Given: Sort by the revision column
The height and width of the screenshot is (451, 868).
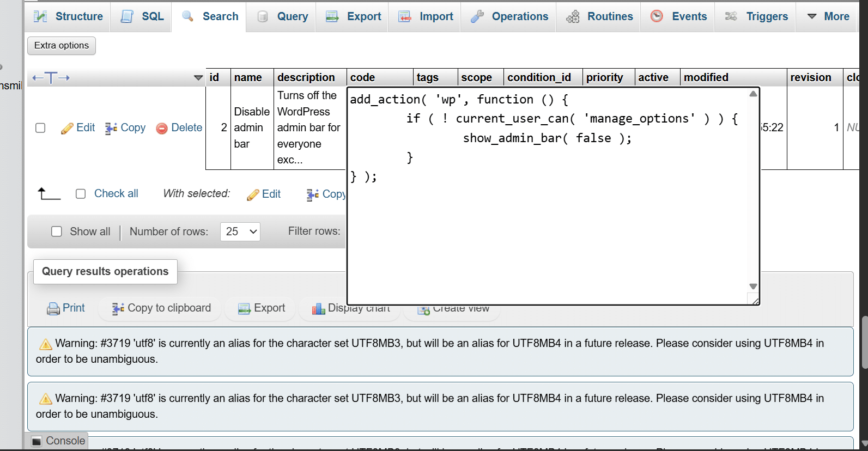Looking at the screenshot, I should point(811,77).
